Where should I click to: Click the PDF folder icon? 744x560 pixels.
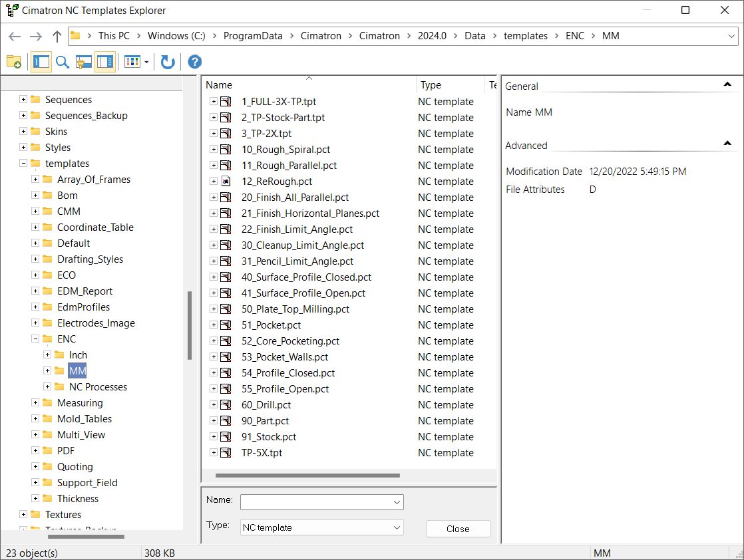click(47, 450)
